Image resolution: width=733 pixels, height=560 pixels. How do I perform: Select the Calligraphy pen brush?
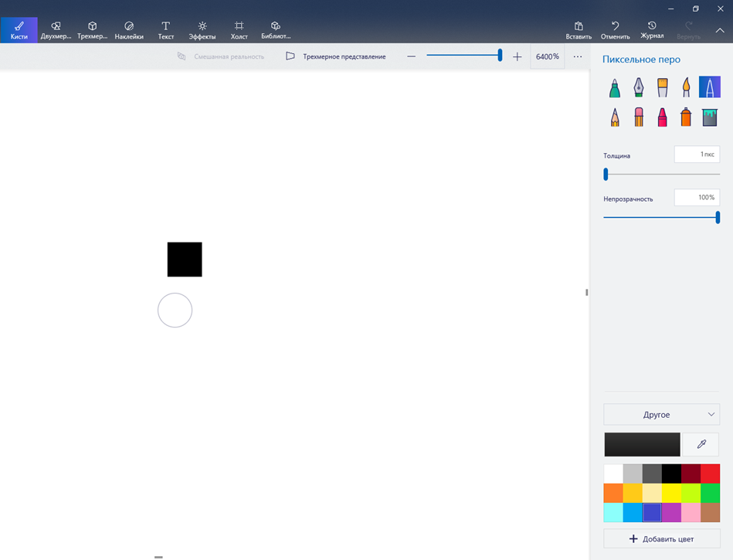coord(638,87)
